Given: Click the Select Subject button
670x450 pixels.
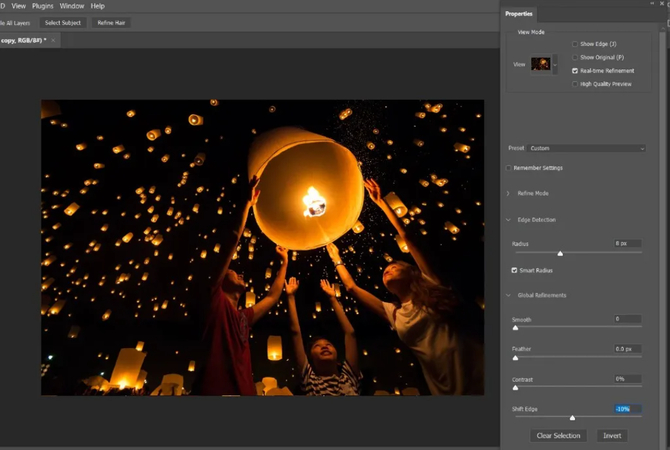Looking at the screenshot, I should coord(63,23).
